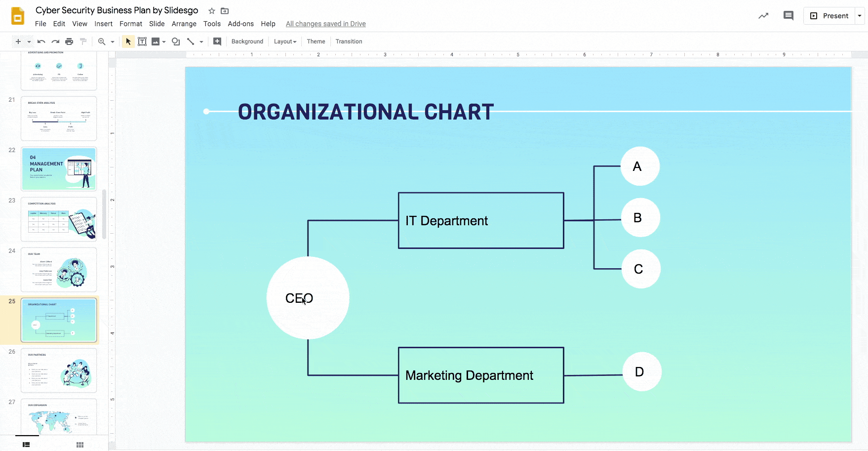
Task: Open the Tools menu
Action: pos(212,24)
